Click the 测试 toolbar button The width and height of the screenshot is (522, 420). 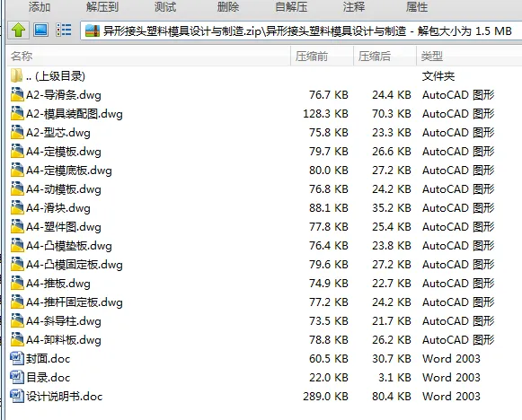point(165,6)
